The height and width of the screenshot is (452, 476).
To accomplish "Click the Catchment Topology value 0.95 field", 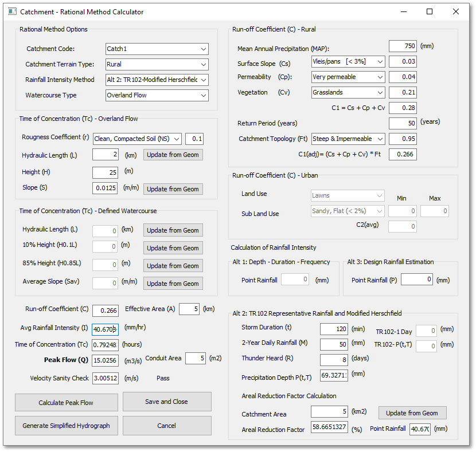I will [403, 139].
